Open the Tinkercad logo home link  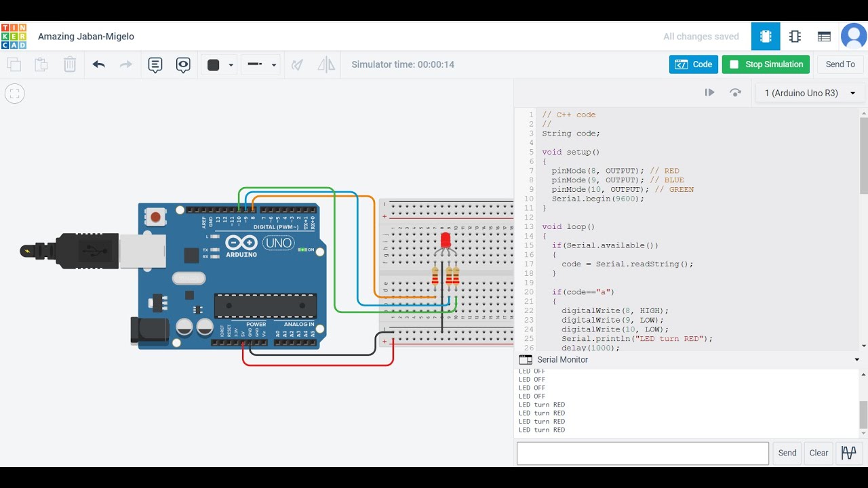coord(14,37)
